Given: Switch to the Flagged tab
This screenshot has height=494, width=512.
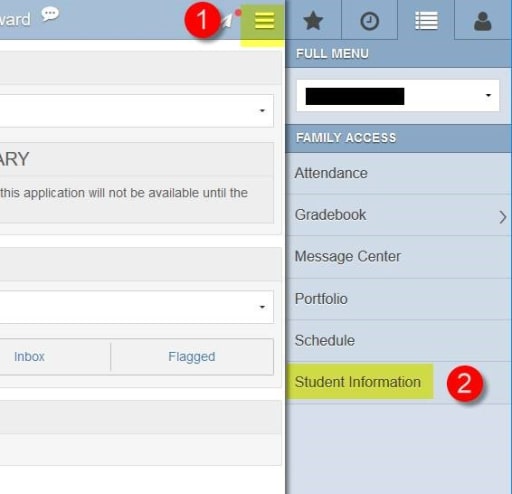Looking at the screenshot, I should (x=192, y=357).
